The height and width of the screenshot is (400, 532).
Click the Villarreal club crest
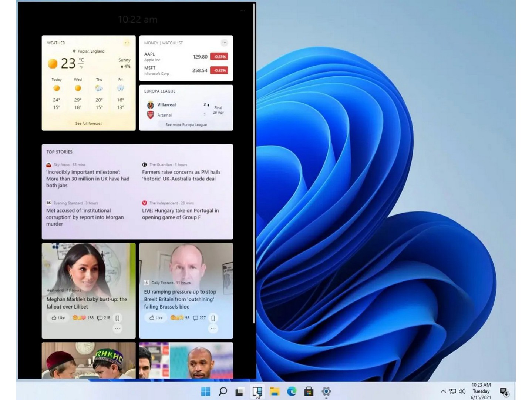tap(151, 105)
